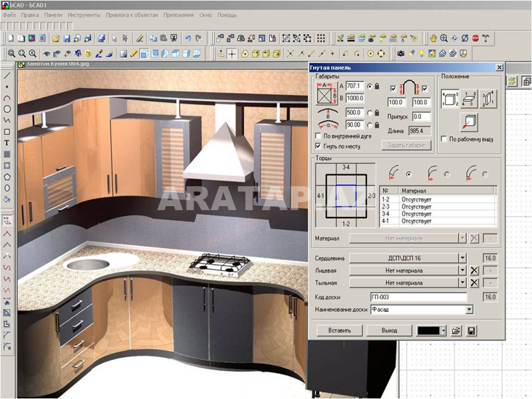Select the radio button next to radius 500.0
This screenshot has height=399, width=532.
tap(370, 113)
